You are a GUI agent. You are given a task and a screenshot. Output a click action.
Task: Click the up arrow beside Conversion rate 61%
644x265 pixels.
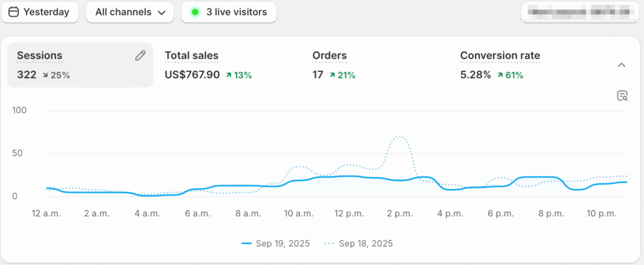500,76
